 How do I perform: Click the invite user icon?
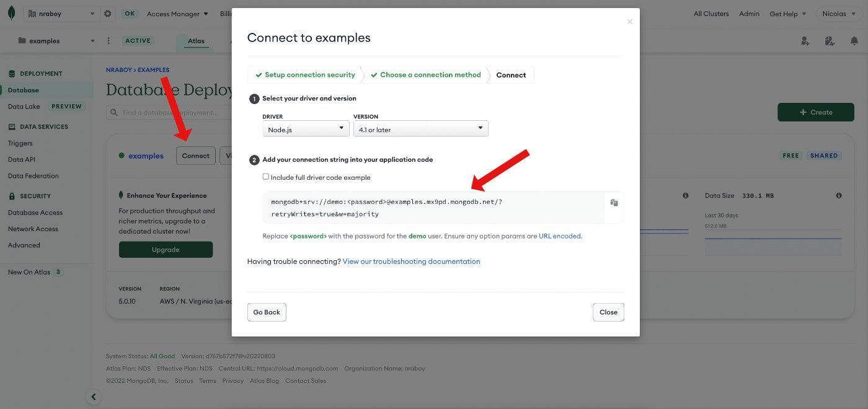tap(805, 41)
